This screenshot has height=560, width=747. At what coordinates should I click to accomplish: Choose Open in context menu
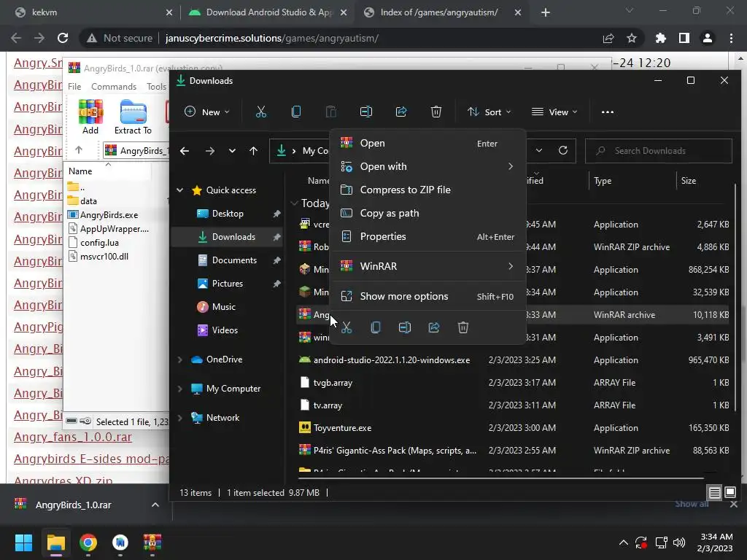(427, 144)
